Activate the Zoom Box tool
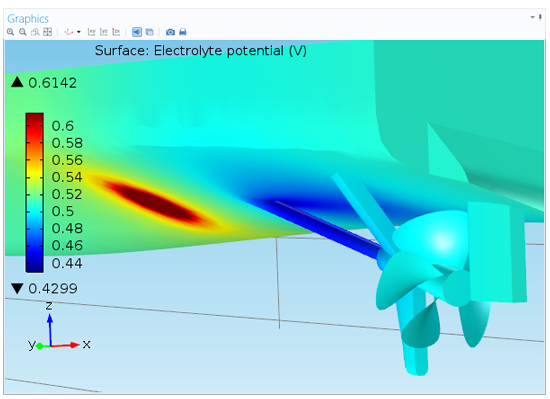The height and width of the screenshot is (399, 550). (35, 32)
